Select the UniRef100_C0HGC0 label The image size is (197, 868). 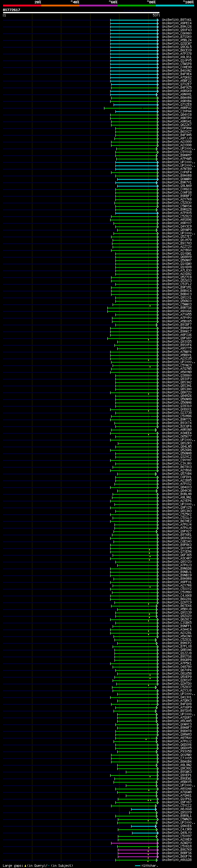tap(177, 189)
